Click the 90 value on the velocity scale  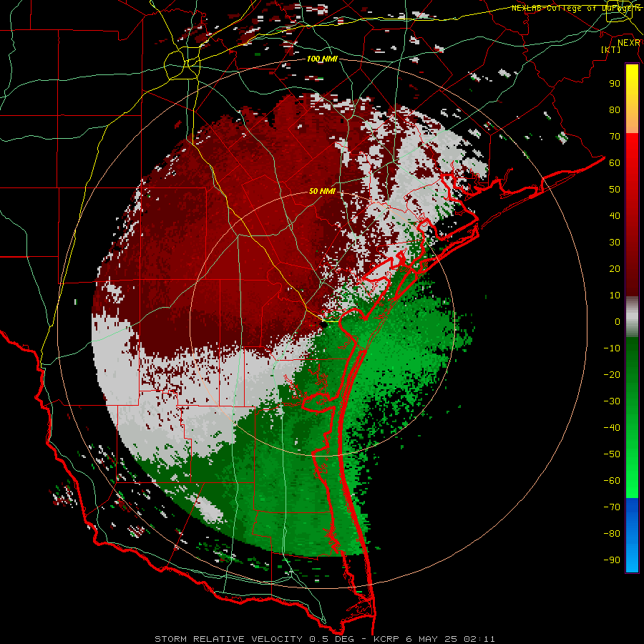[615, 84]
